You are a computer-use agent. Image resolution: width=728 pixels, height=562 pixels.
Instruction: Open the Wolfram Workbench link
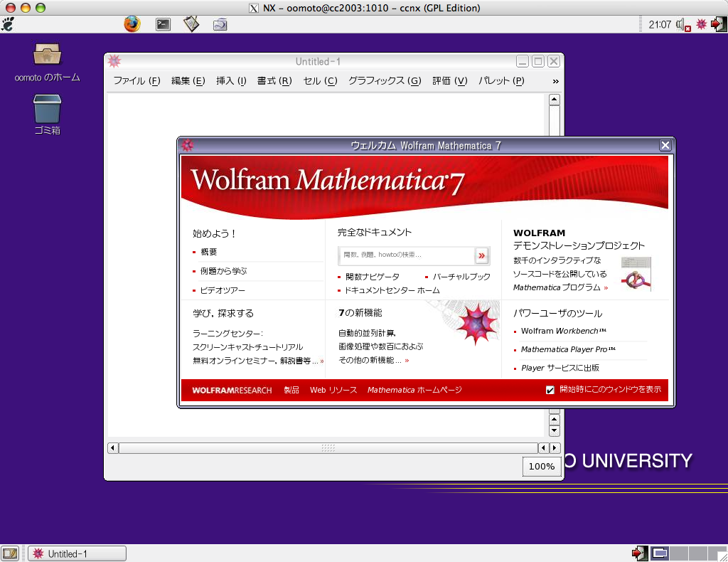pyautogui.click(x=564, y=332)
